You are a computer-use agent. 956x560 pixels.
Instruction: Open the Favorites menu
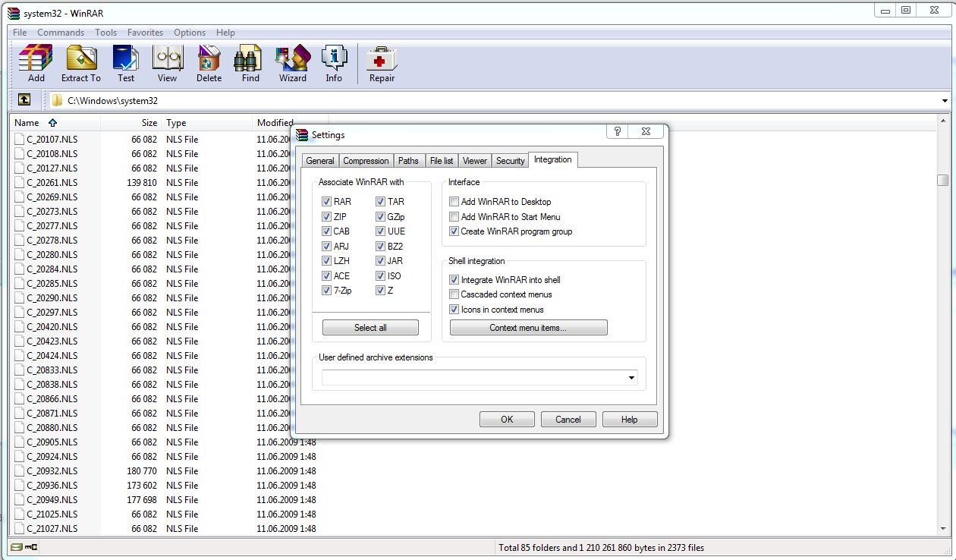coord(145,33)
